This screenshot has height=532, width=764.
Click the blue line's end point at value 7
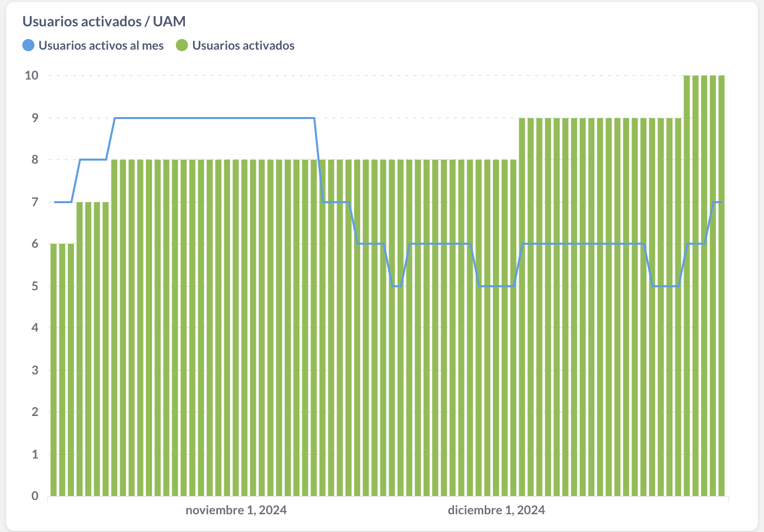click(x=721, y=202)
